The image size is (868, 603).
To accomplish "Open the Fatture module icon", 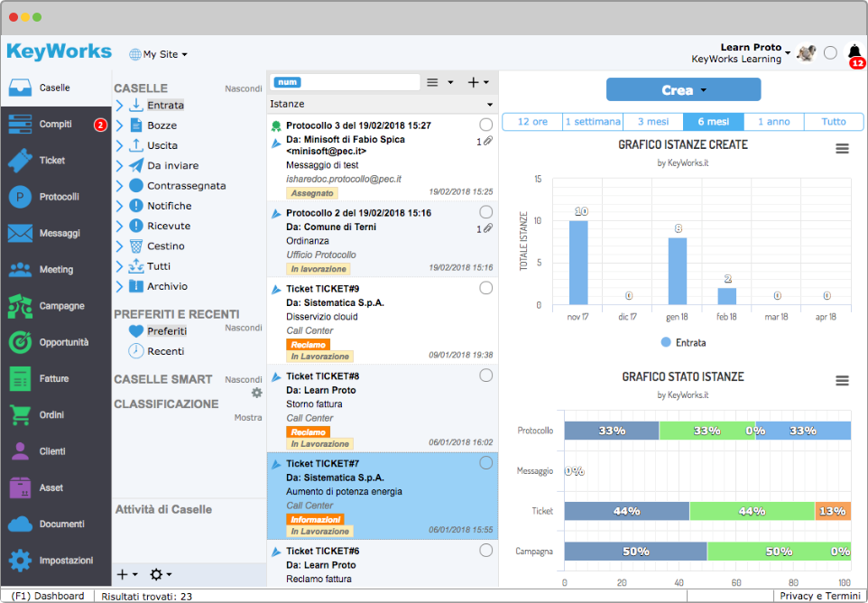I will coord(20,379).
